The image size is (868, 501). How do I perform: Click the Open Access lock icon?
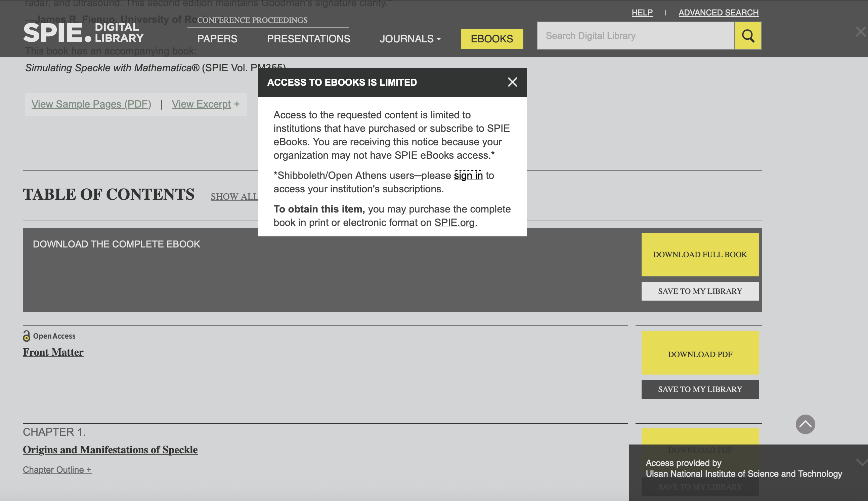pos(27,336)
